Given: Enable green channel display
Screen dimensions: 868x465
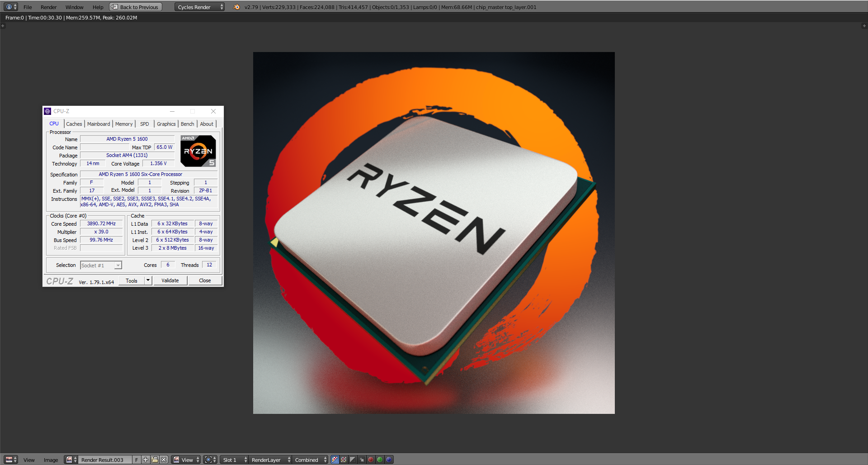Looking at the screenshot, I should click(380, 460).
